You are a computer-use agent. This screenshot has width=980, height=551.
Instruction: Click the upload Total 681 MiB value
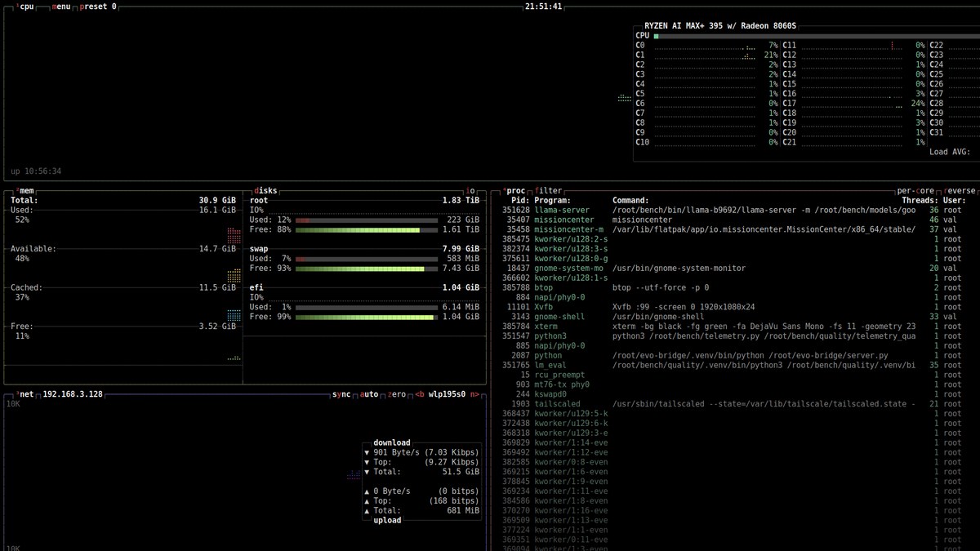[x=462, y=511]
